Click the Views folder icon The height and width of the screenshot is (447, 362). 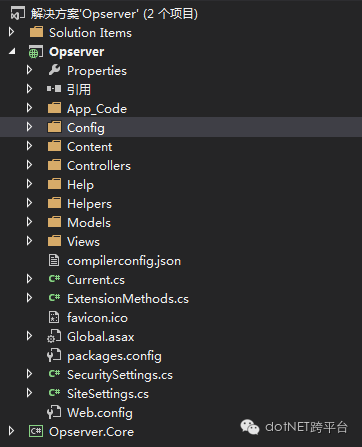54,241
